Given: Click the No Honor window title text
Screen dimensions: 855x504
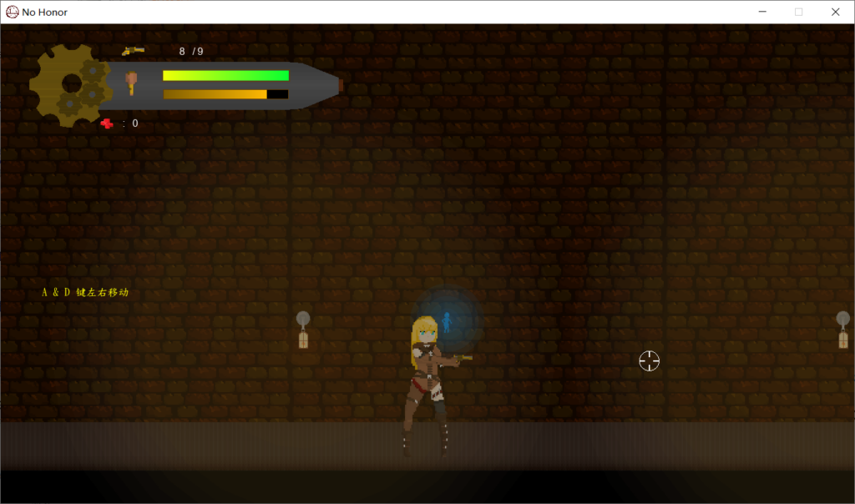Looking at the screenshot, I should (45, 12).
